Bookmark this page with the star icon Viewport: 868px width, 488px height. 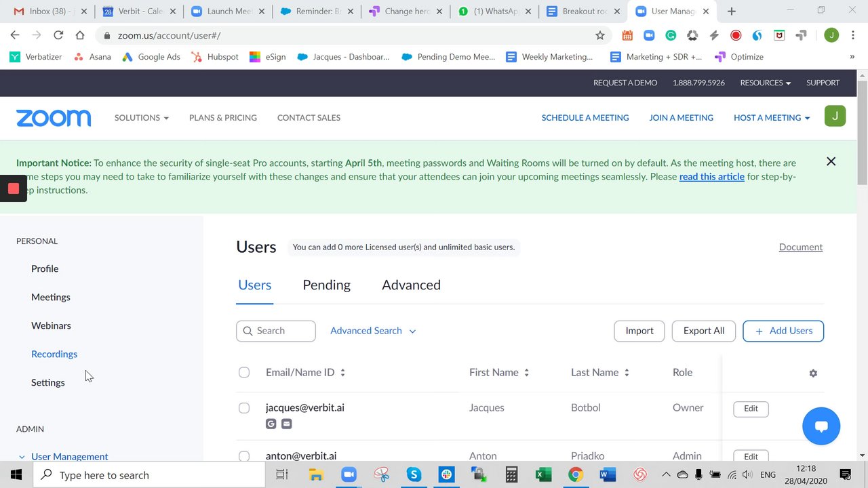point(599,35)
